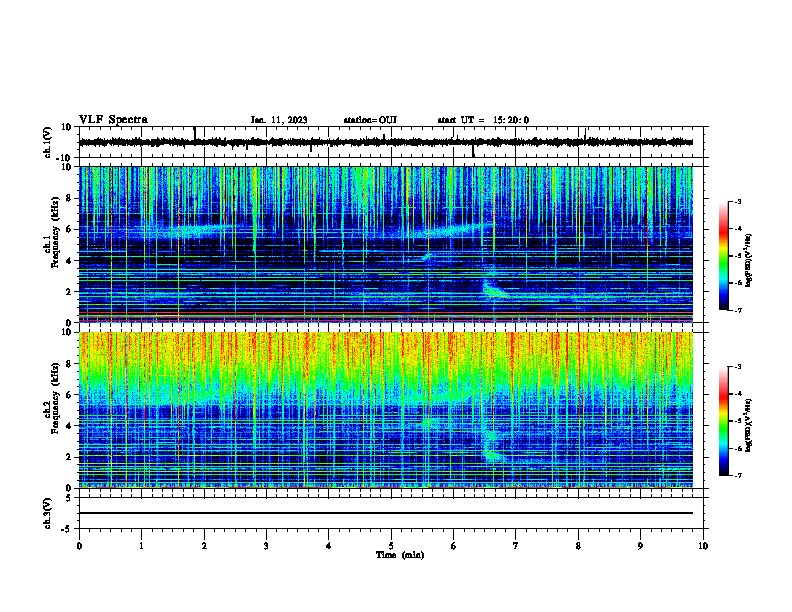Viewport: 792px width, 612px height.
Task: Click the "VLF Spectra" plot title
Action: click(x=113, y=120)
